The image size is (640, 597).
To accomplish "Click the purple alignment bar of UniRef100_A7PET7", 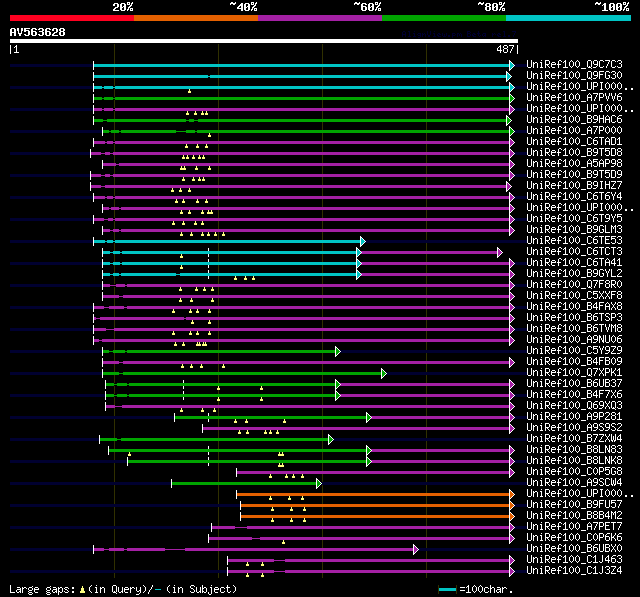I will (360, 528).
